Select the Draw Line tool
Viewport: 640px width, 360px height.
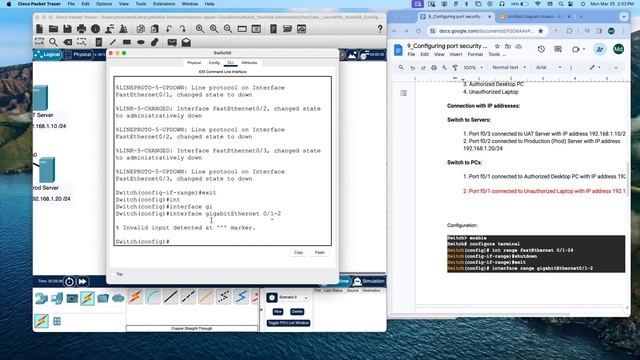(113, 42)
